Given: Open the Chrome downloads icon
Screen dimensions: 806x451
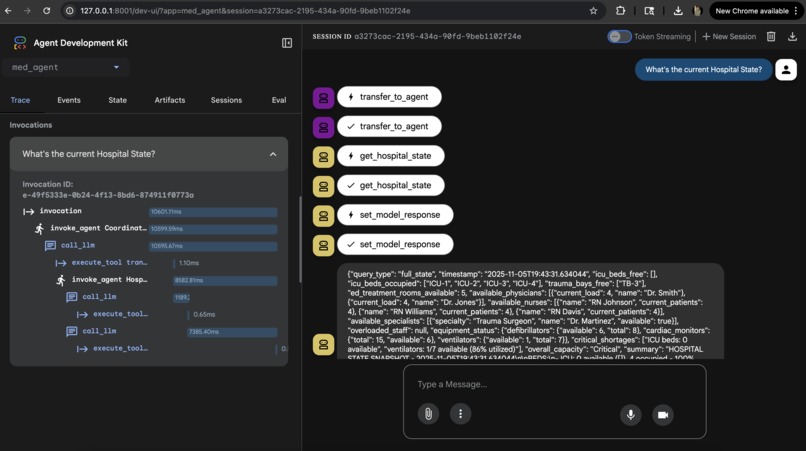Looking at the screenshot, I should 678,11.
